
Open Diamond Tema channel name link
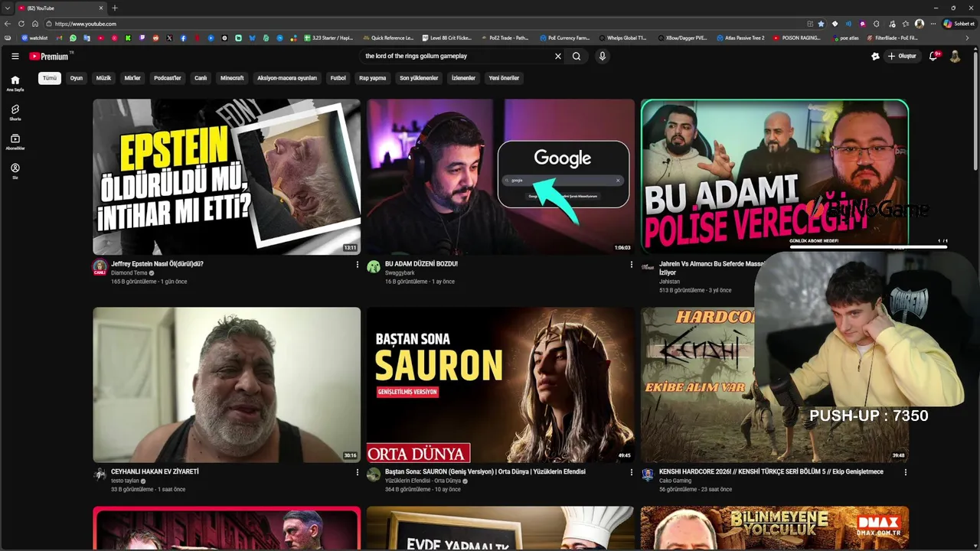coord(129,273)
